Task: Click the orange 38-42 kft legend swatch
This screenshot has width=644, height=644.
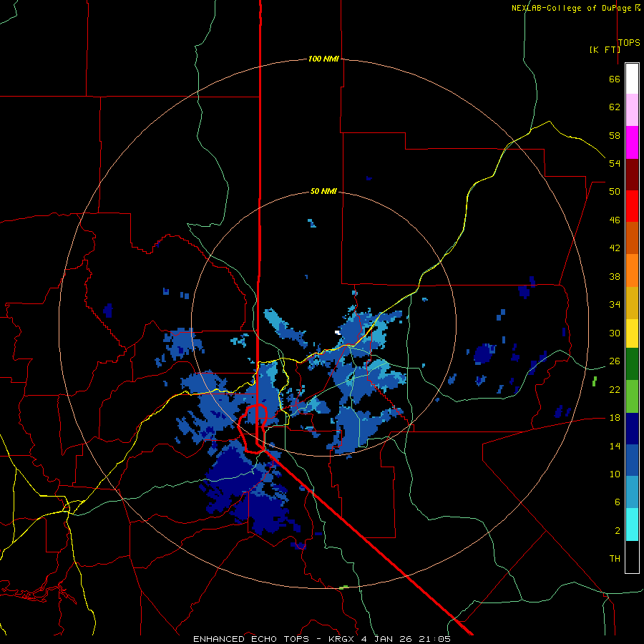Action: pos(632,270)
